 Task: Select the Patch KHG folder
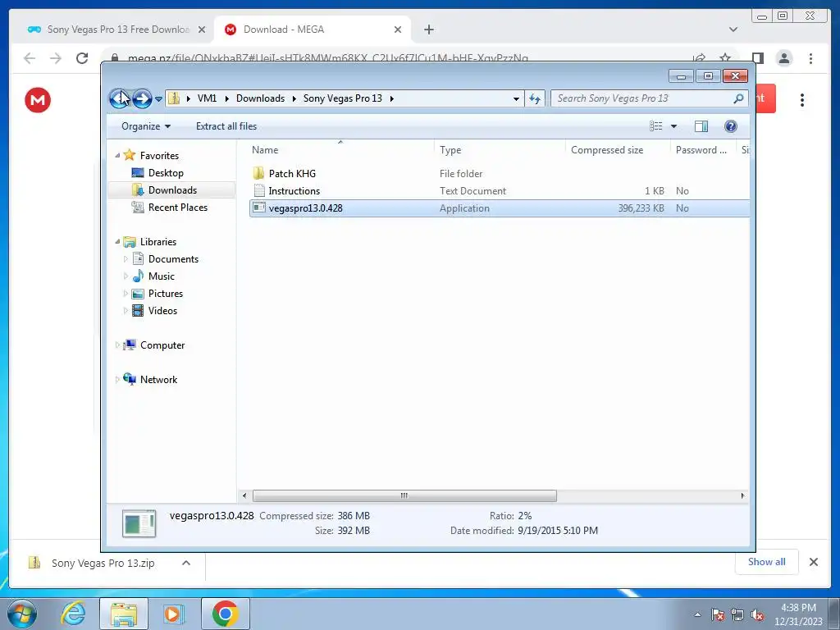[292, 174]
